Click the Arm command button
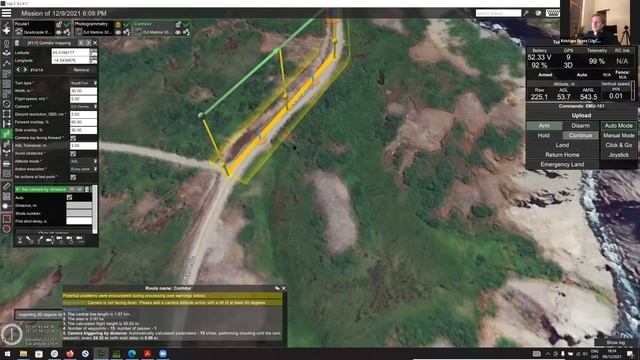 (x=544, y=126)
